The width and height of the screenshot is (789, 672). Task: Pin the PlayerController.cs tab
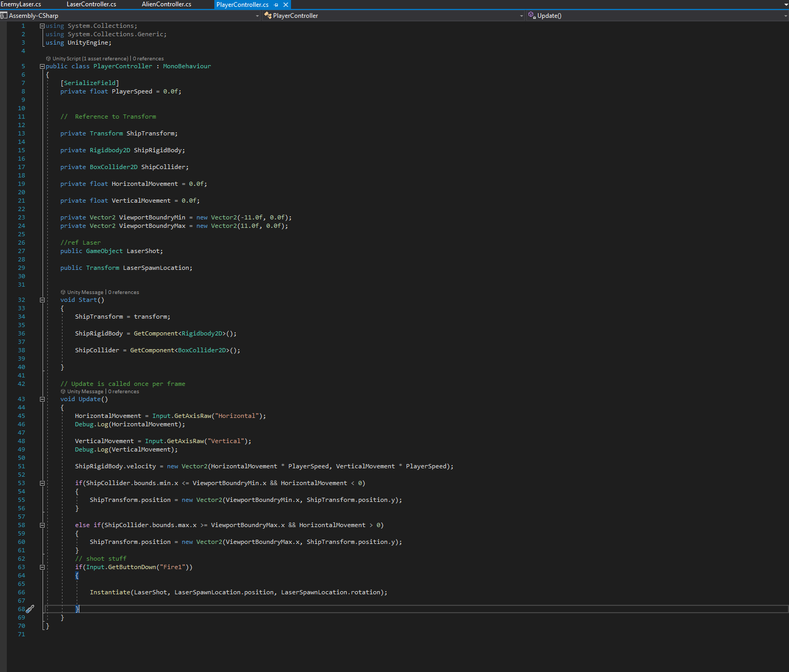click(276, 5)
